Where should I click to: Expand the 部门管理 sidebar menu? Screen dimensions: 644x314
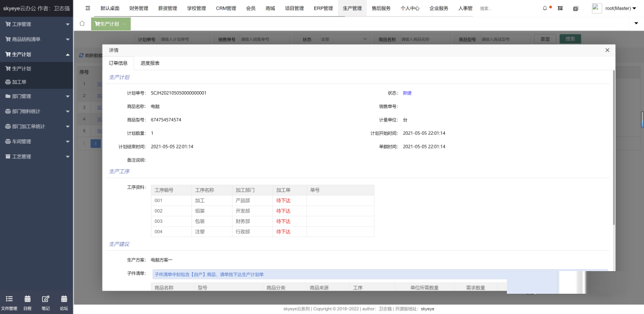[36, 96]
